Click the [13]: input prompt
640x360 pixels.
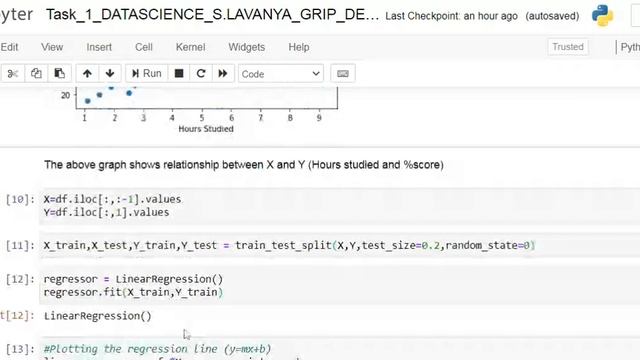tap(20, 349)
